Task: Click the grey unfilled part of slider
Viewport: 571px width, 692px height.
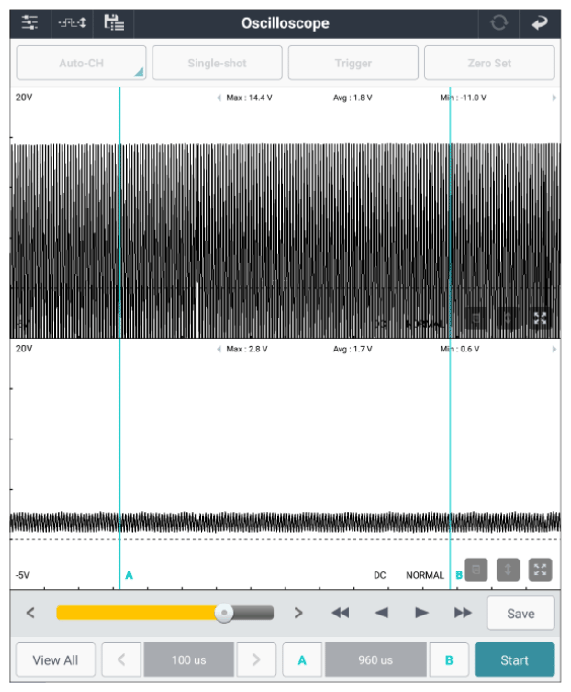Action: (253, 613)
